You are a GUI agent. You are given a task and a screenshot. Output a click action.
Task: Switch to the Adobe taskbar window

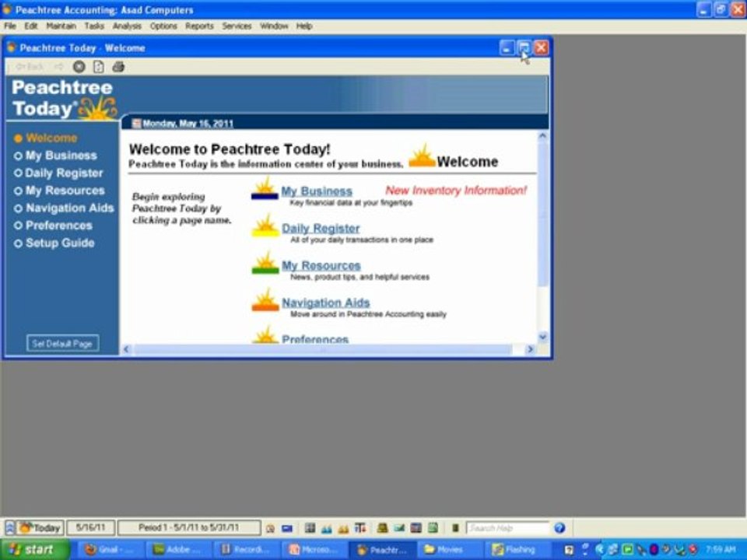tap(177, 550)
